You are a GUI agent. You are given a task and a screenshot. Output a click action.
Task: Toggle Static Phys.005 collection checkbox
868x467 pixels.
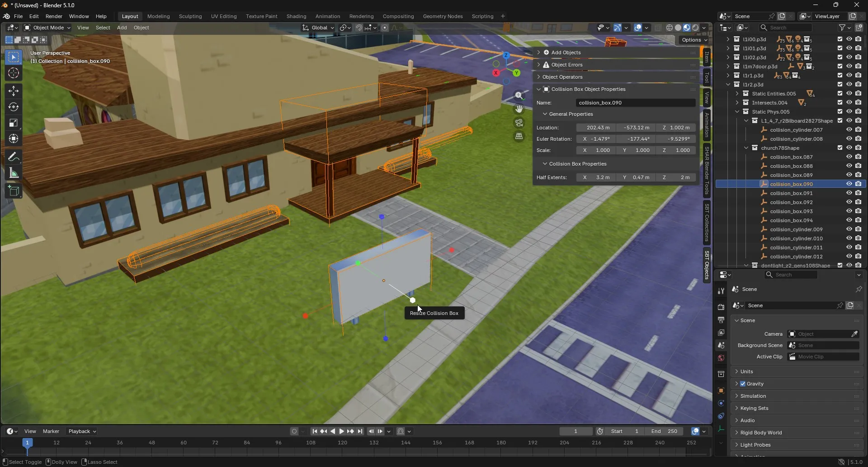pyautogui.click(x=840, y=112)
